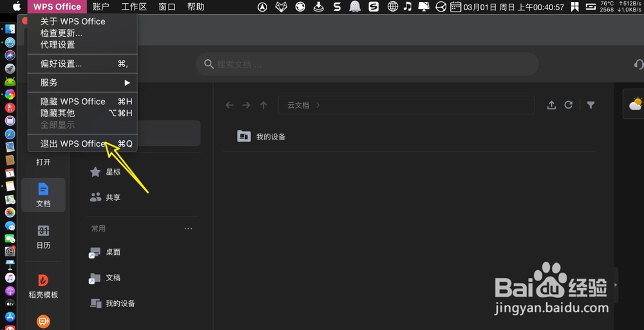
Task: Open Podcasts from the Dock
Action: tap(10, 291)
